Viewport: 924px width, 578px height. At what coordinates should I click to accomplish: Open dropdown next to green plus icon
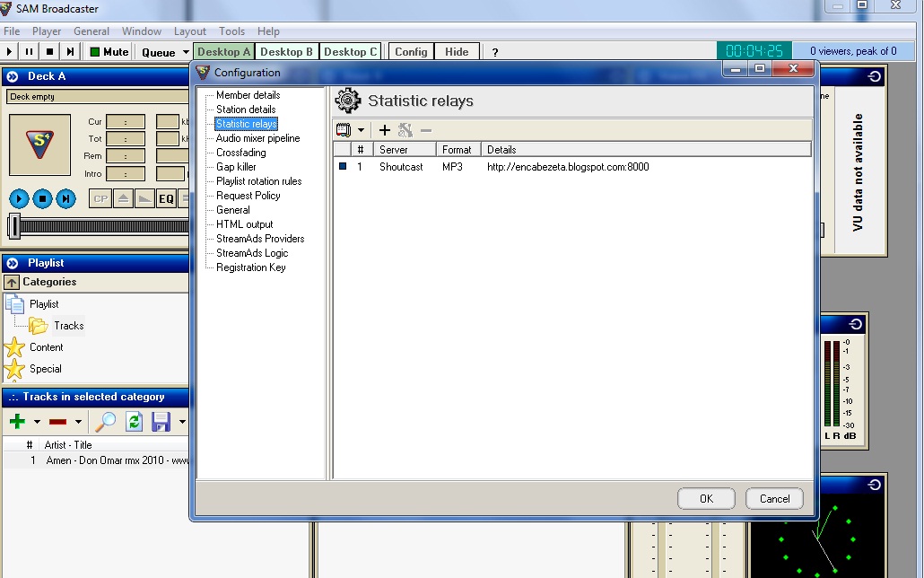37,422
